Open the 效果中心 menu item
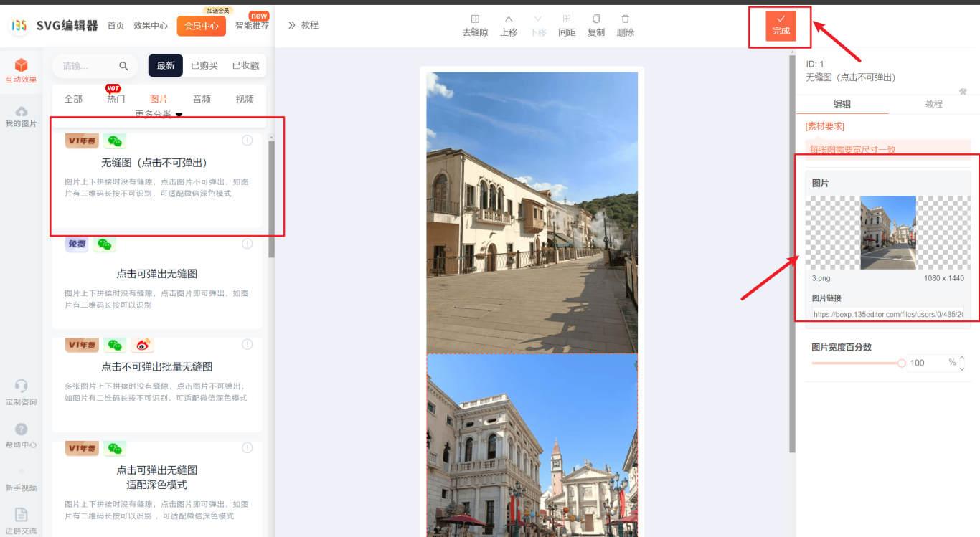This screenshot has width=980, height=537. [151, 25]
